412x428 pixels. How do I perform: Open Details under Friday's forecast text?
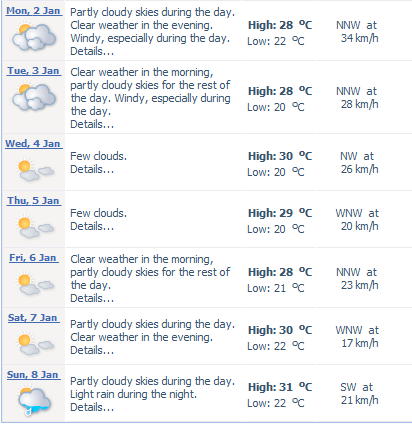(x=92, y=298)
